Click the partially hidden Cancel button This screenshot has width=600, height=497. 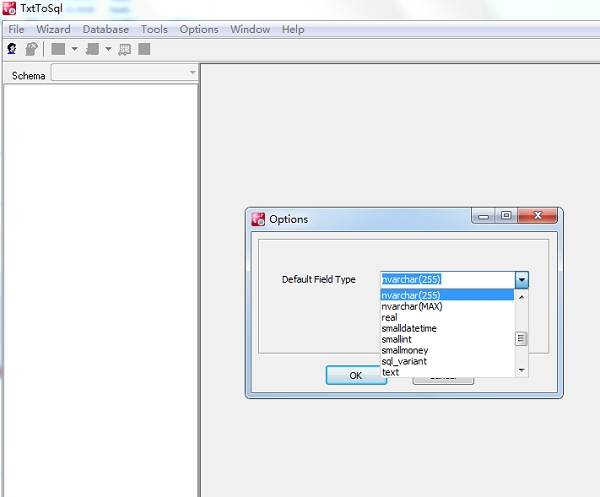443,381
